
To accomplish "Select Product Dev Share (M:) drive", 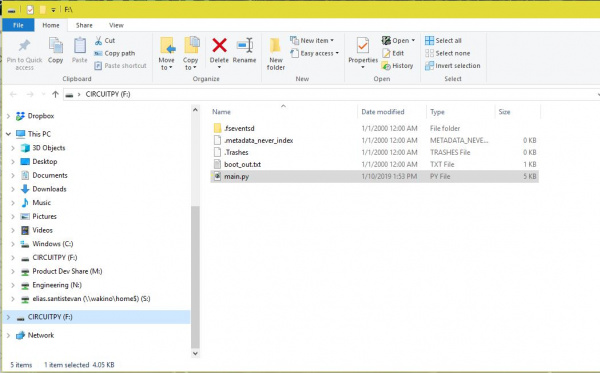I will click(x=61, y=271).
